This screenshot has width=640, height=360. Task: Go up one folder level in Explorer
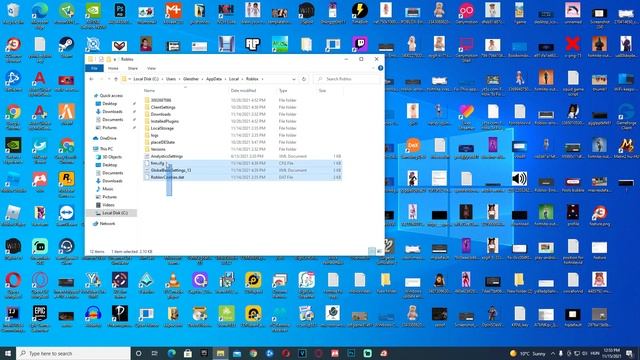tap(116, 79)
